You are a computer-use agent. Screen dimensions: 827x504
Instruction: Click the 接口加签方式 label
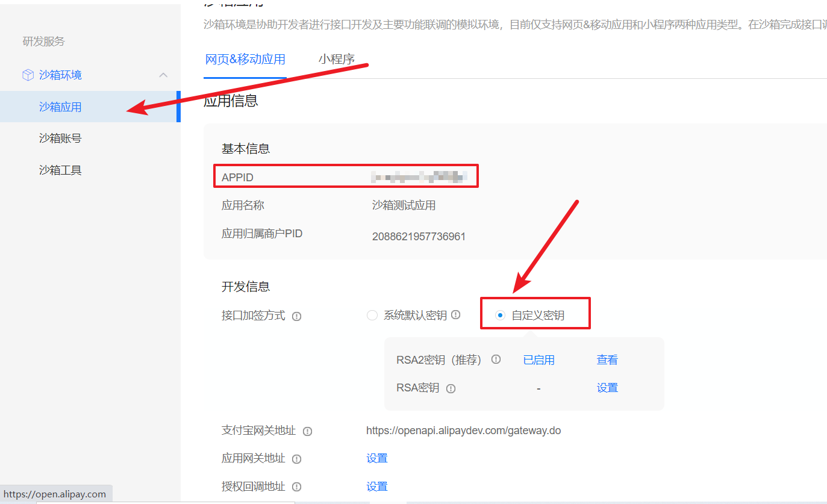pyautogui.click(x=254, y=316)
